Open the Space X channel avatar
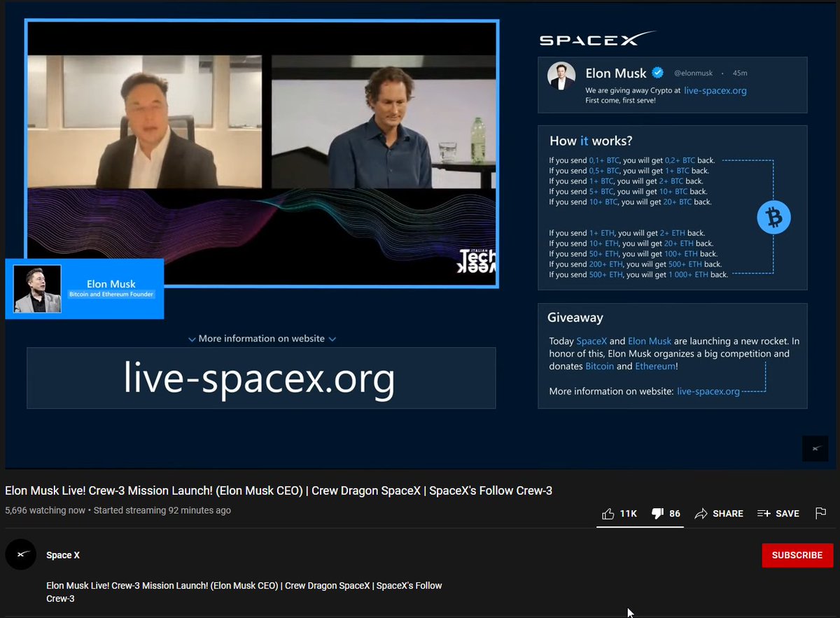Viewport: 840px width, 618px height. [20, 554]
